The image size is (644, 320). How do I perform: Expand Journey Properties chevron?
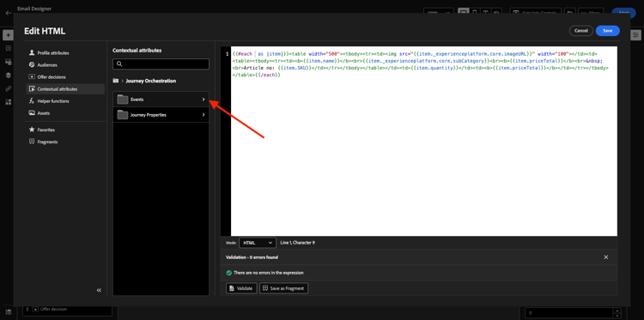coord(204,115)
